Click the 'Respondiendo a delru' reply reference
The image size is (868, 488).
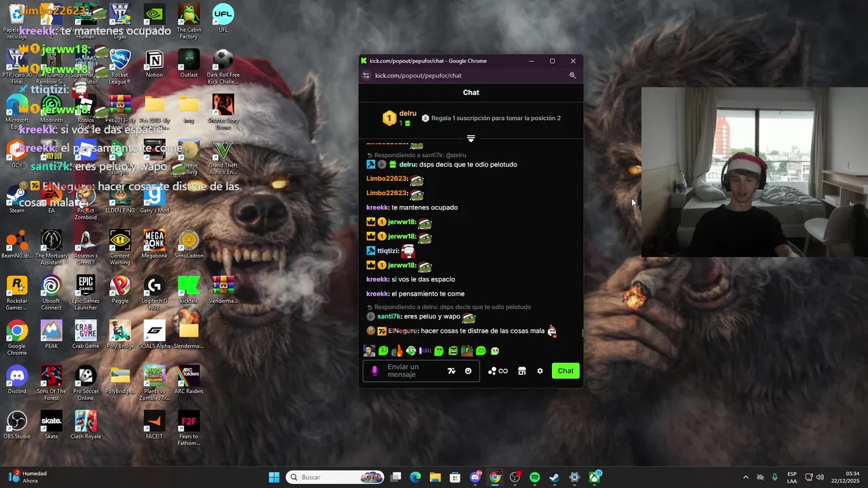pyautogui.click(x=449, y=307)
